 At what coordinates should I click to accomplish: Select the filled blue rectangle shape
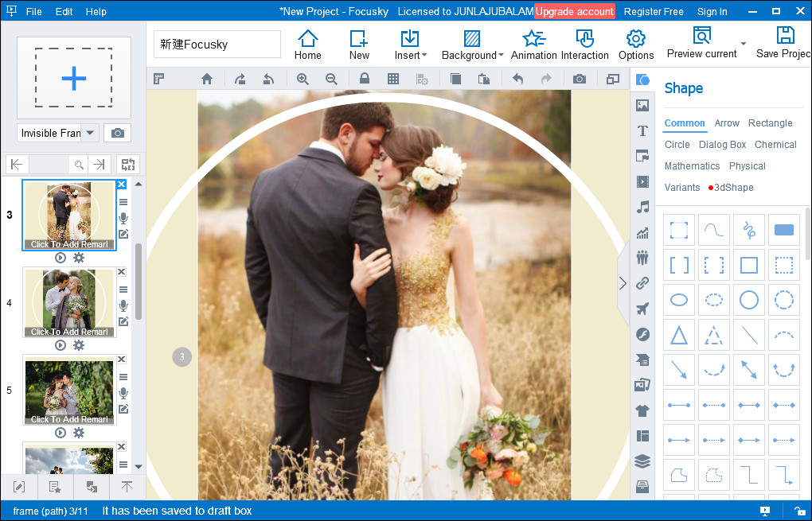784,230
